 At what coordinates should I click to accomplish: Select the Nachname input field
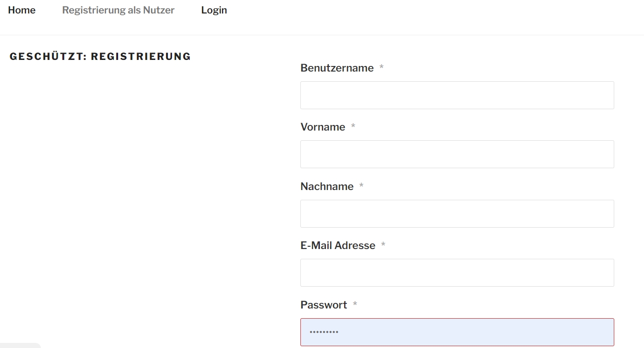click(x=457, y=214)
